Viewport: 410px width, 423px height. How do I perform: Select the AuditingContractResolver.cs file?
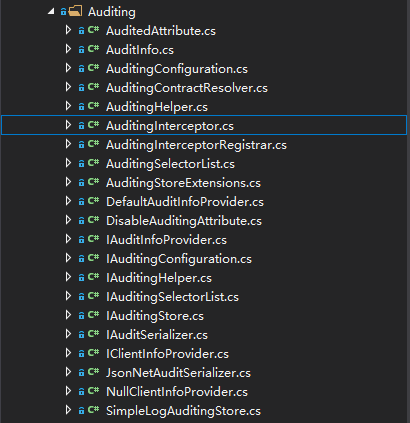point(187,88)
